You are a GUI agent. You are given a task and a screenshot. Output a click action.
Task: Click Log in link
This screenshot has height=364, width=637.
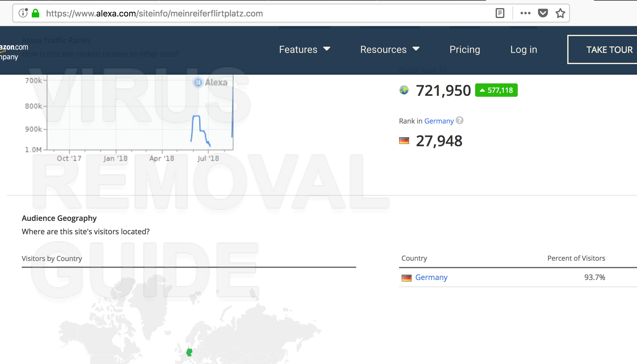pos(524,49)
